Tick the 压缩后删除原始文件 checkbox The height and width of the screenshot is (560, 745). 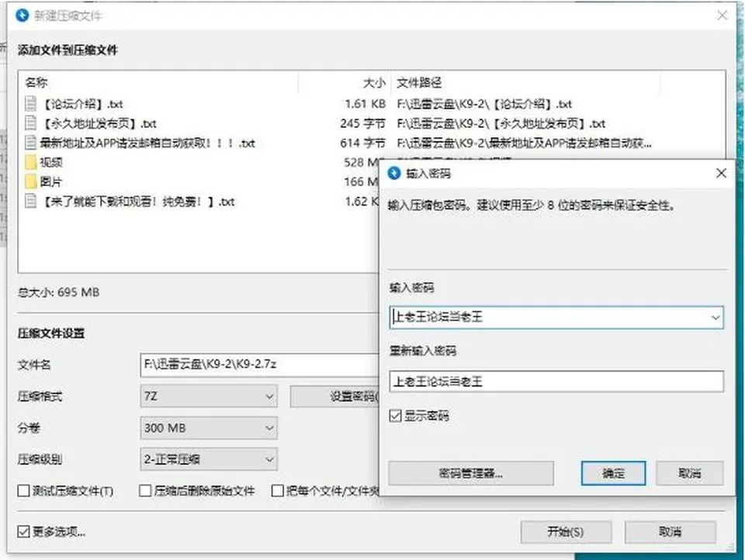pyautogui.click(x=145, y=491)
